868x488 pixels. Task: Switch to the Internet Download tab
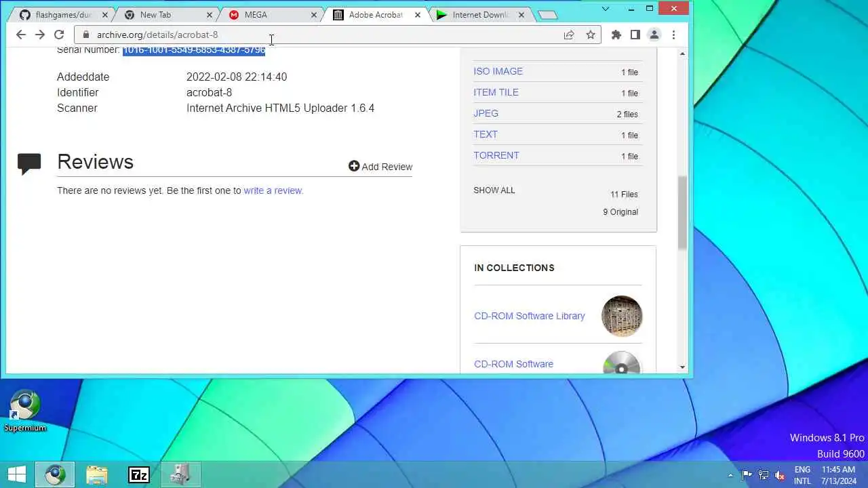pyautogui.click(x=480, y=15)
